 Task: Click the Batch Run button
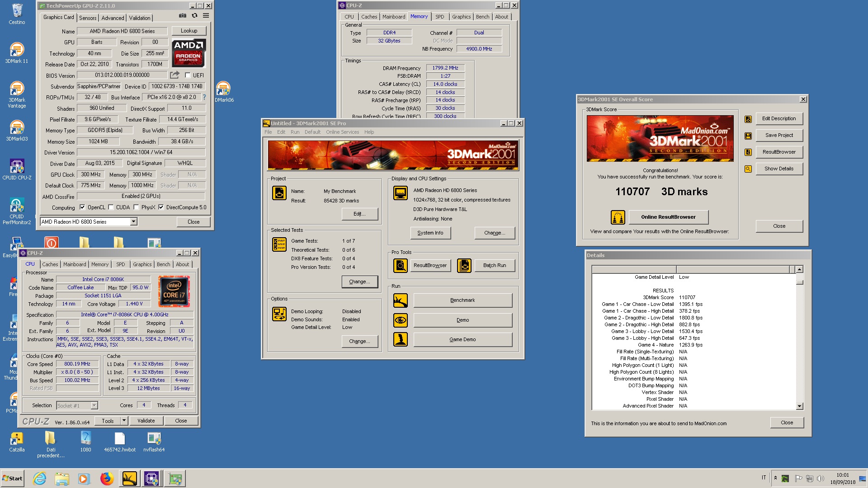click(x=495, y=266)
